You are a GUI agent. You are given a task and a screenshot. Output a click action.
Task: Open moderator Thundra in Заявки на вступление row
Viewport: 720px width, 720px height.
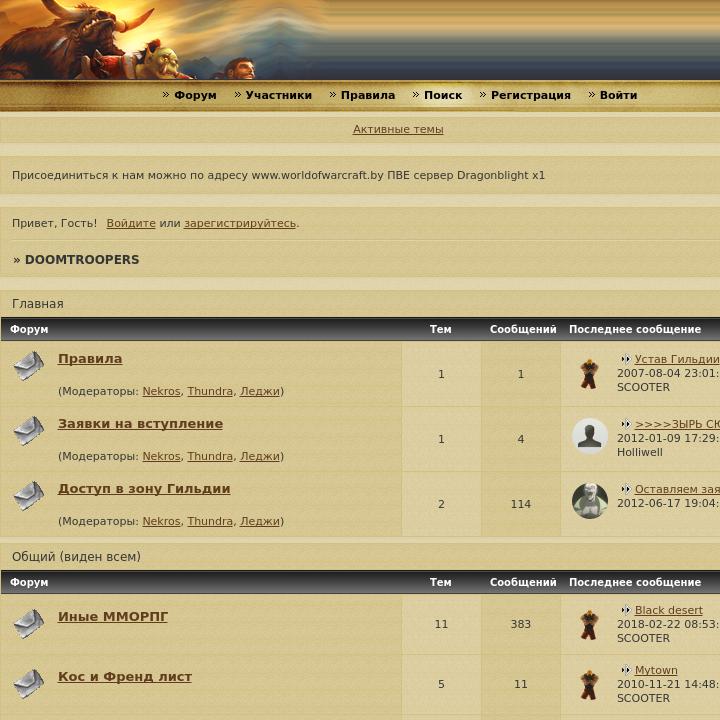(x=210, y=456)
